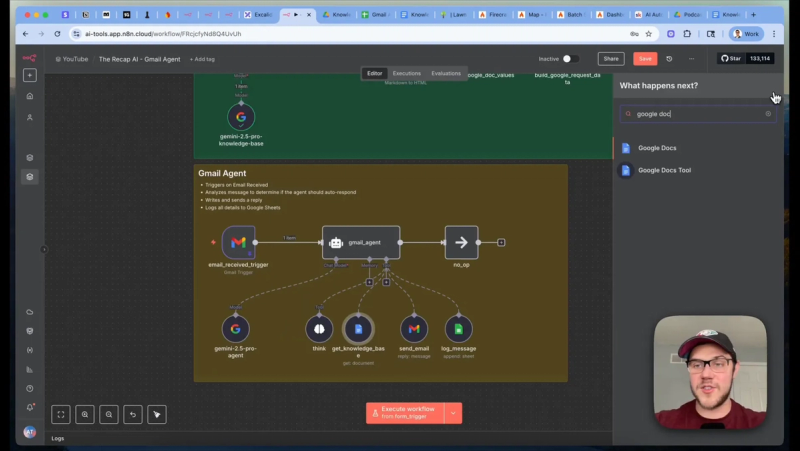Open the gemini-2.5-pro-knowledge-base node
Screen dimensions: 800x451
click(241, 117)
